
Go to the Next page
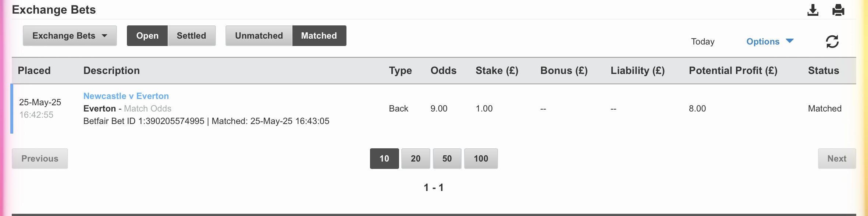[837, 159]
